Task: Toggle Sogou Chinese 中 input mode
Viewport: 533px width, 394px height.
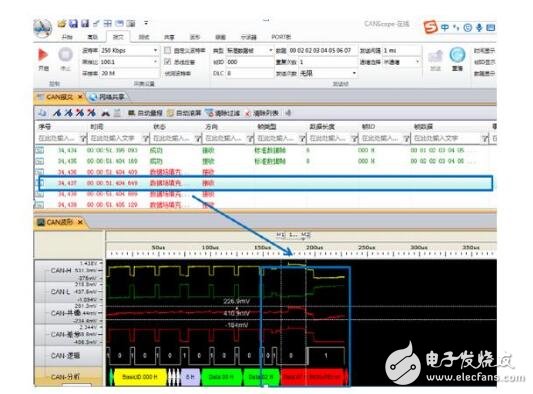Action: 445,28
